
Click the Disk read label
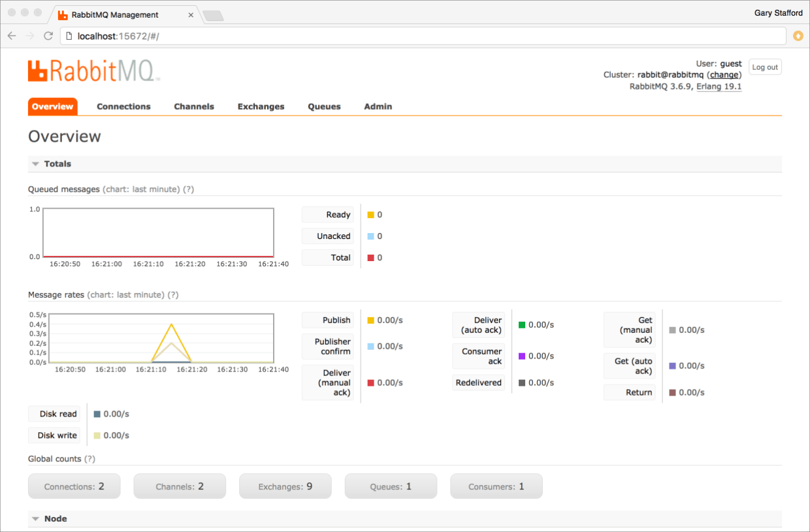tap(54, 414)
